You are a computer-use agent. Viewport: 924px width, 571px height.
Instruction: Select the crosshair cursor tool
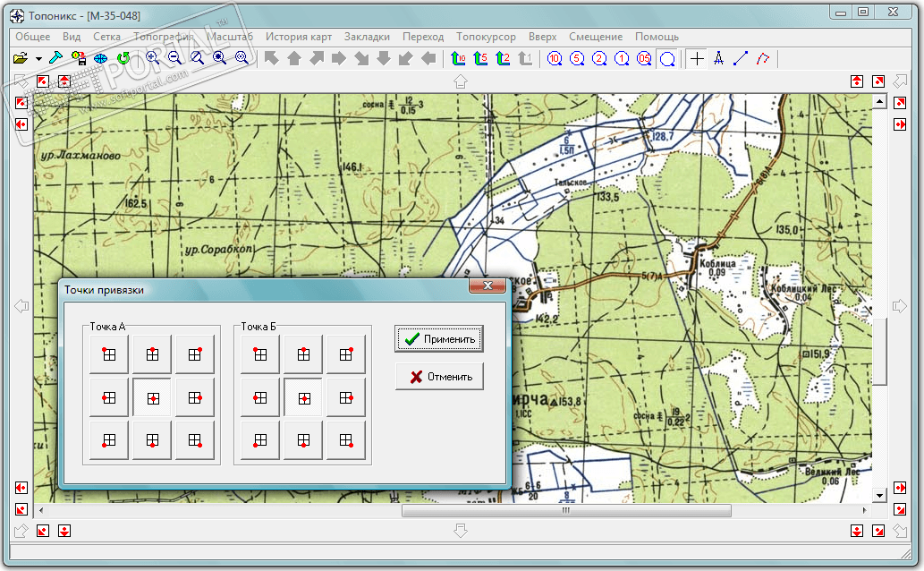point(697,59)
